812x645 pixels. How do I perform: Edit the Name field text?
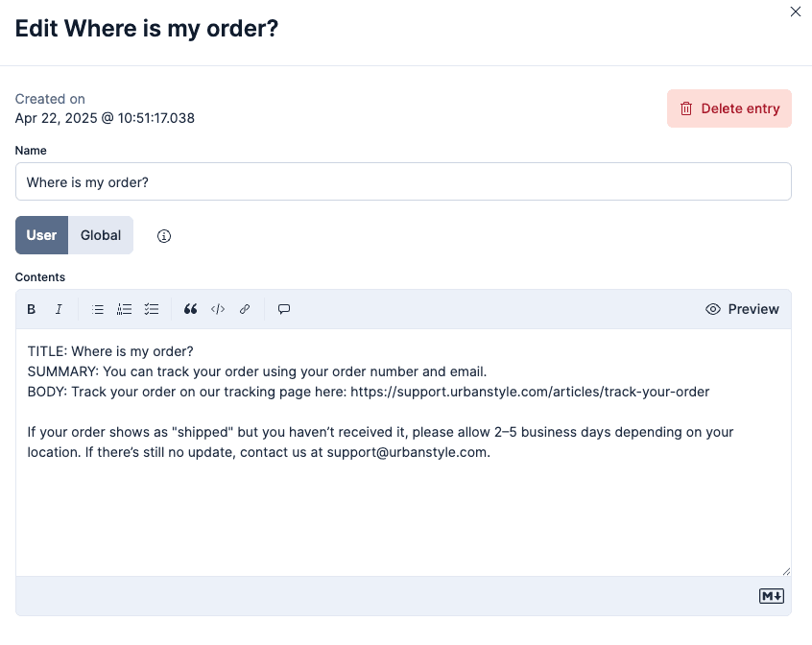tap(403, 181)
